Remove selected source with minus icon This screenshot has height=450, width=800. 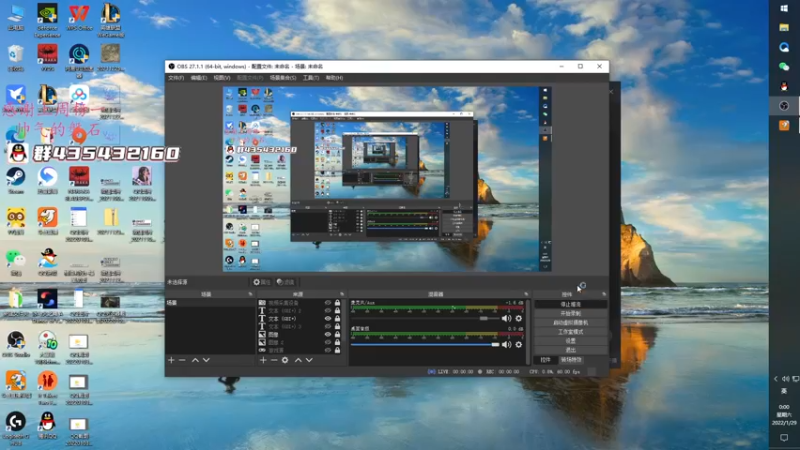(x=274, y=360)
